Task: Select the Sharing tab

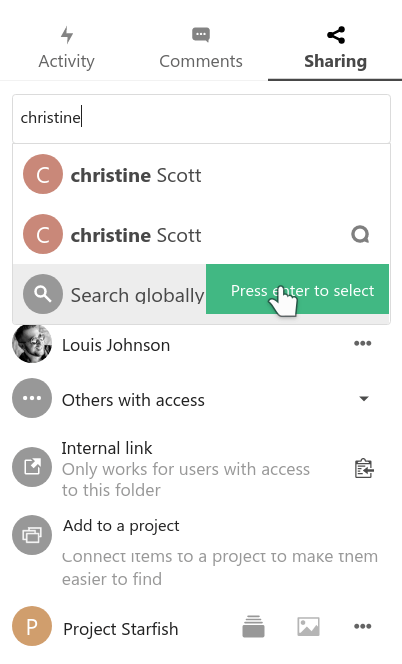Action: click(x=335, y=48)
